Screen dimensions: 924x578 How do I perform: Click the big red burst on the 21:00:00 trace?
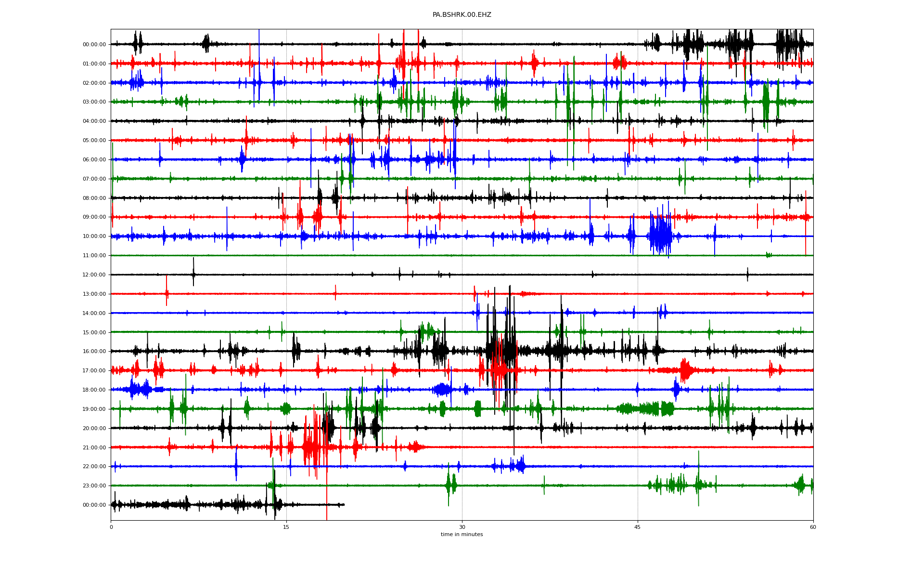tap(312, 447)
